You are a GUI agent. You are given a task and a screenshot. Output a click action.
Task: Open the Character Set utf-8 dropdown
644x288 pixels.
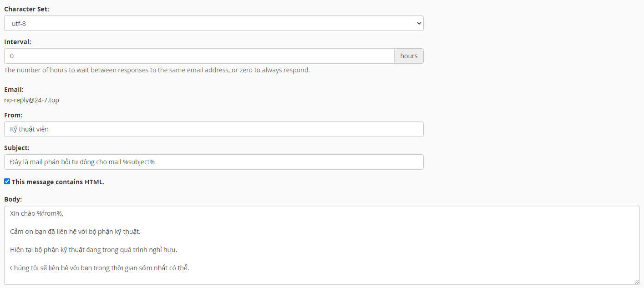click(213, 23)
